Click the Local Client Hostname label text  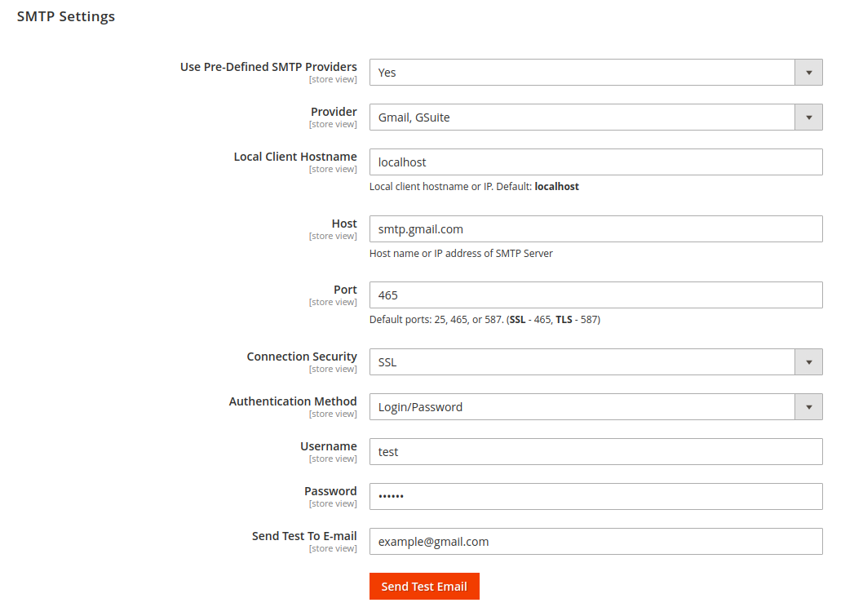click(x=295, y=157)
